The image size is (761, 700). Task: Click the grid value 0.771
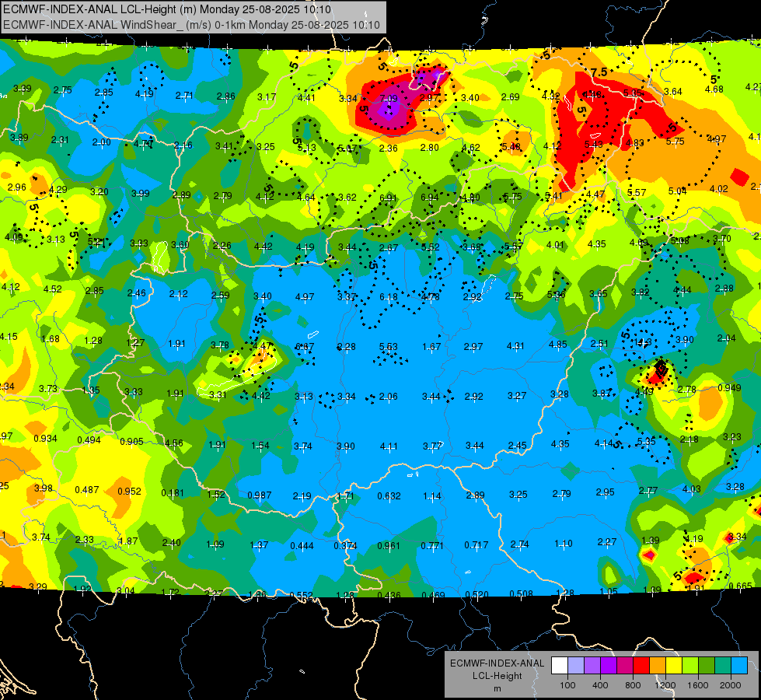(x=432, y=545)
